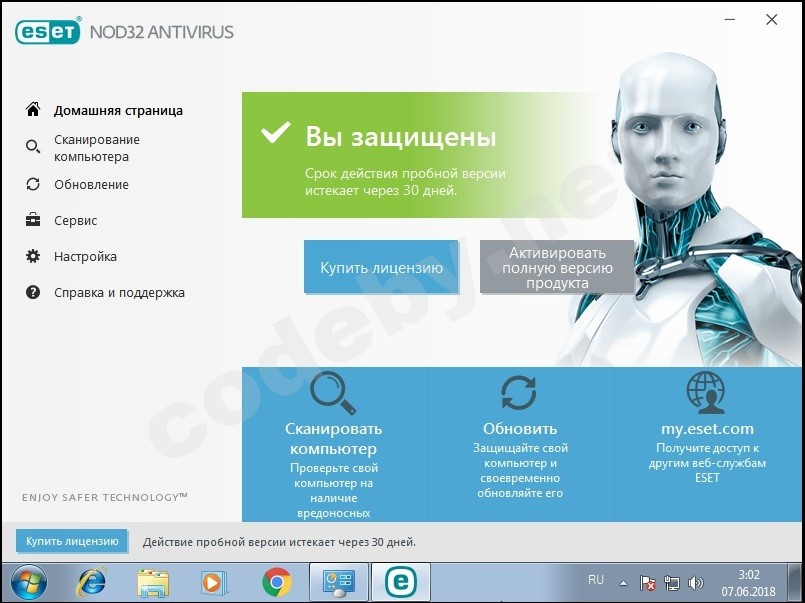Open the volume speaker tray icon
This screenshot has height=603, width=805.
[696, 583]
